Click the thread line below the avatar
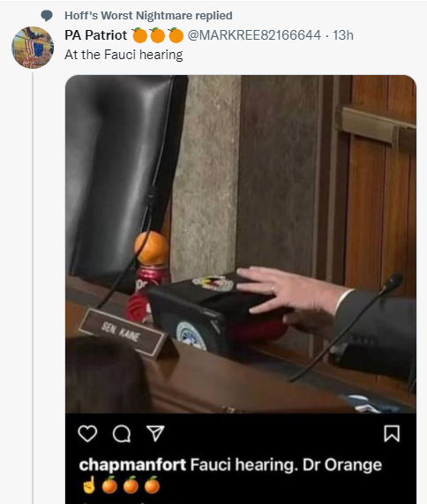Viewport: 427px width, 504px height. click(x=33, y=288)
